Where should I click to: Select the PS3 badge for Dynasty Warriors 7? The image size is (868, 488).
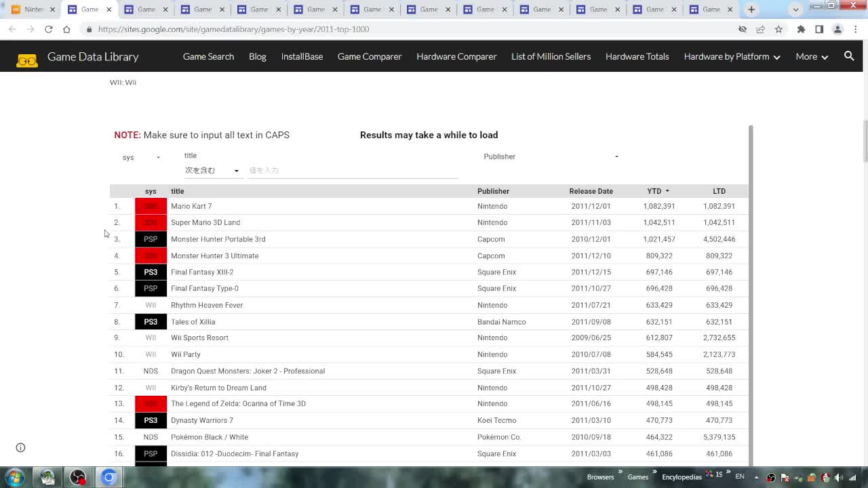tap(151, 420)
